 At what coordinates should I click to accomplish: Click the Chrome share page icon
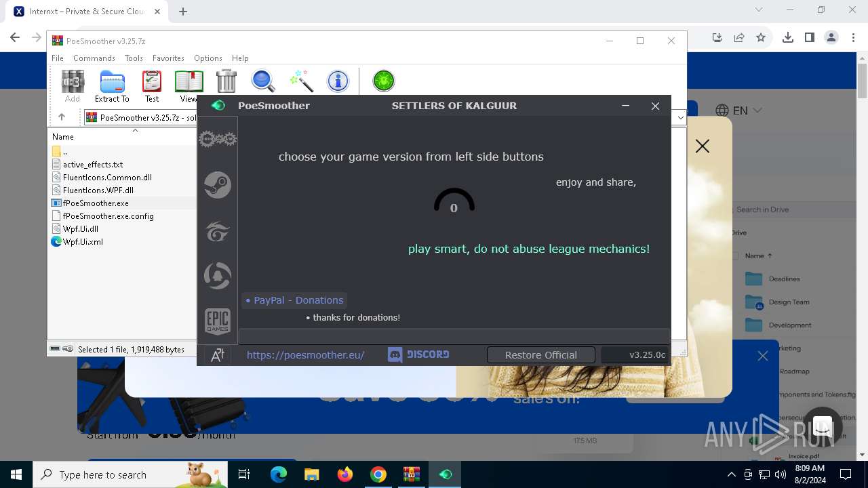(739, 37)
